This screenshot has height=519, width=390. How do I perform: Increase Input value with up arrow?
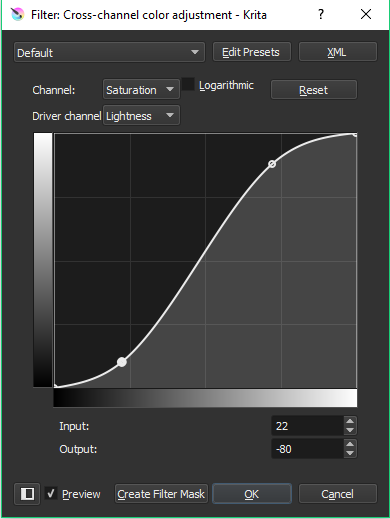[x=350, y=421]
